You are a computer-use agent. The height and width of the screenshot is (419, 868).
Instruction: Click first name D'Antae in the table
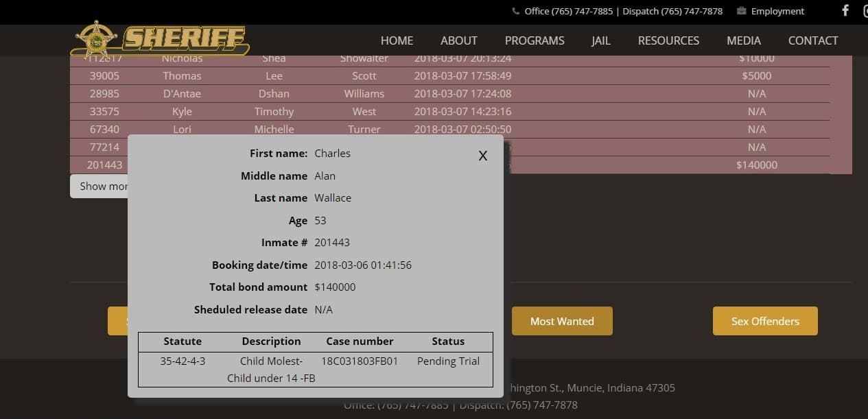coord(182,93)
